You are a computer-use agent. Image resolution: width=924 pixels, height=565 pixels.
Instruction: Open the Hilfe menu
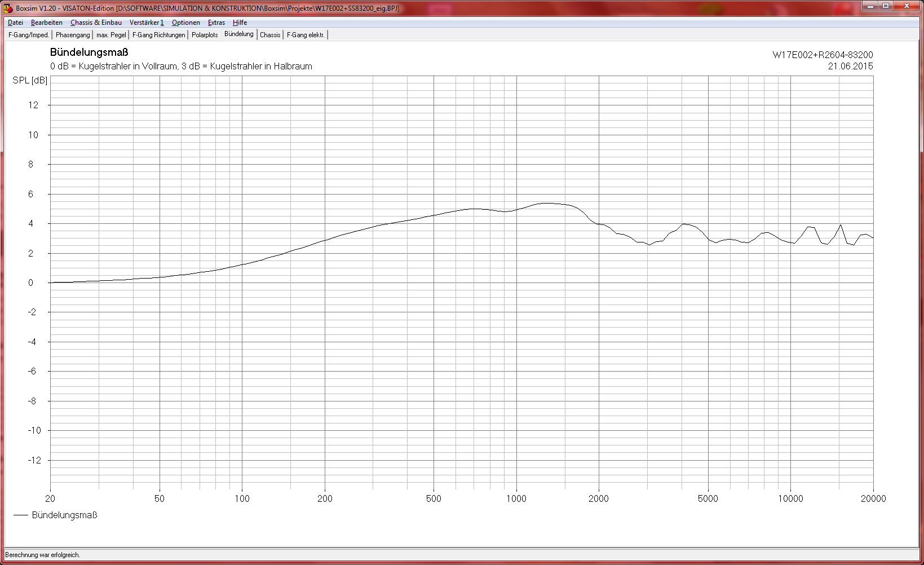(x=240, y=23)
